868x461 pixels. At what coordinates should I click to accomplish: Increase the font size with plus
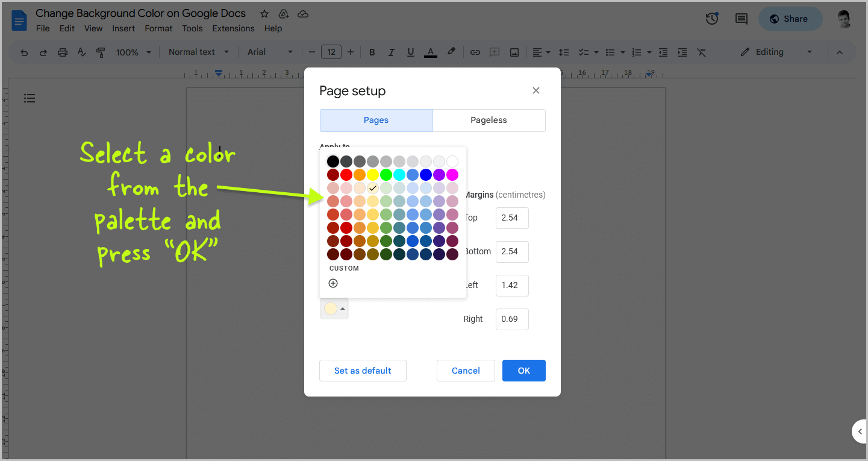point(351,52)
